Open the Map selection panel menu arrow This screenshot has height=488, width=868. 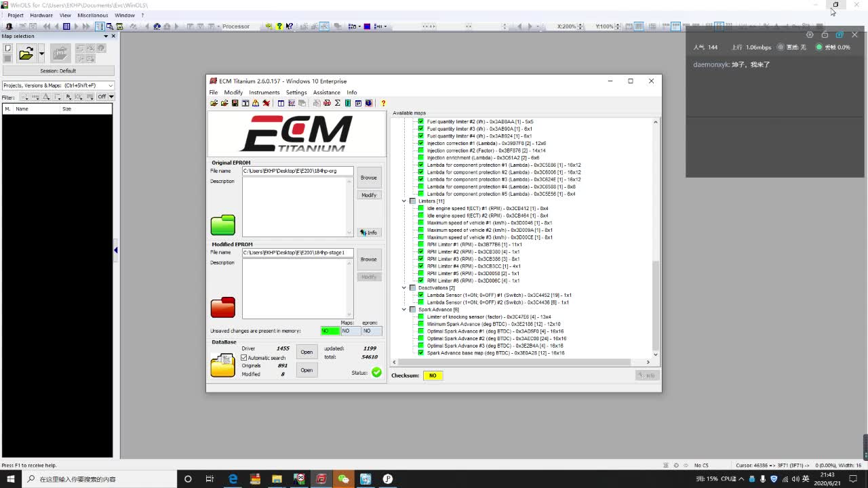[x=106, y=36]
